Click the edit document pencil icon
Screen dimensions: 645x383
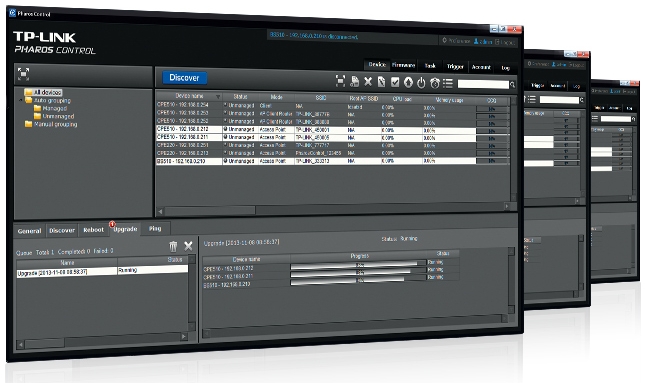pos(381,82)
